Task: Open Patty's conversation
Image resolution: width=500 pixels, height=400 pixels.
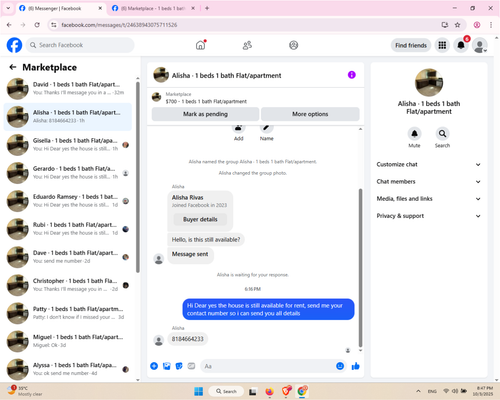Action: click(68, 313)
